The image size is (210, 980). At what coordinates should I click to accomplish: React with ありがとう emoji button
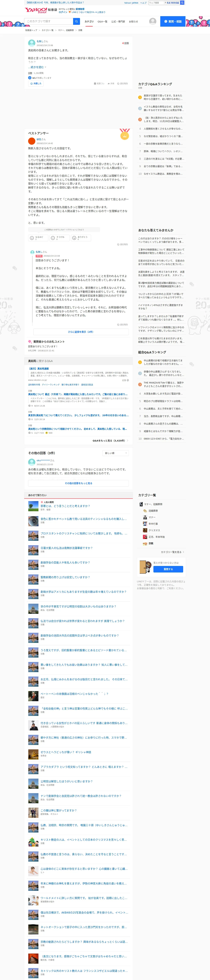[x=80, y=238]
